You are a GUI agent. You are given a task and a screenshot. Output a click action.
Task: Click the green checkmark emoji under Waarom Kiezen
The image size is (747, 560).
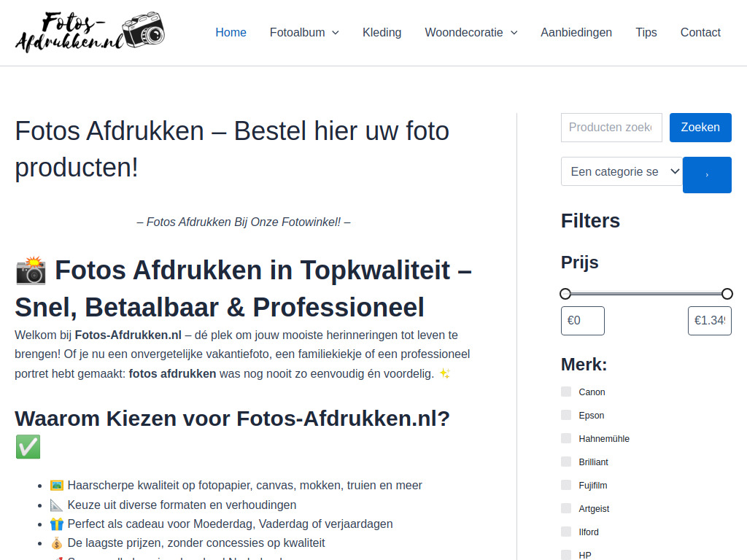[x=28, y=447]
